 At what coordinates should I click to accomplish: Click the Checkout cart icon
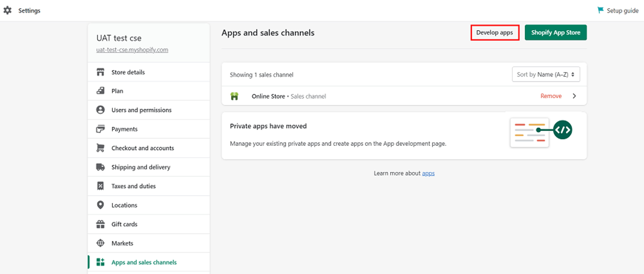click(x=100, y=148)
